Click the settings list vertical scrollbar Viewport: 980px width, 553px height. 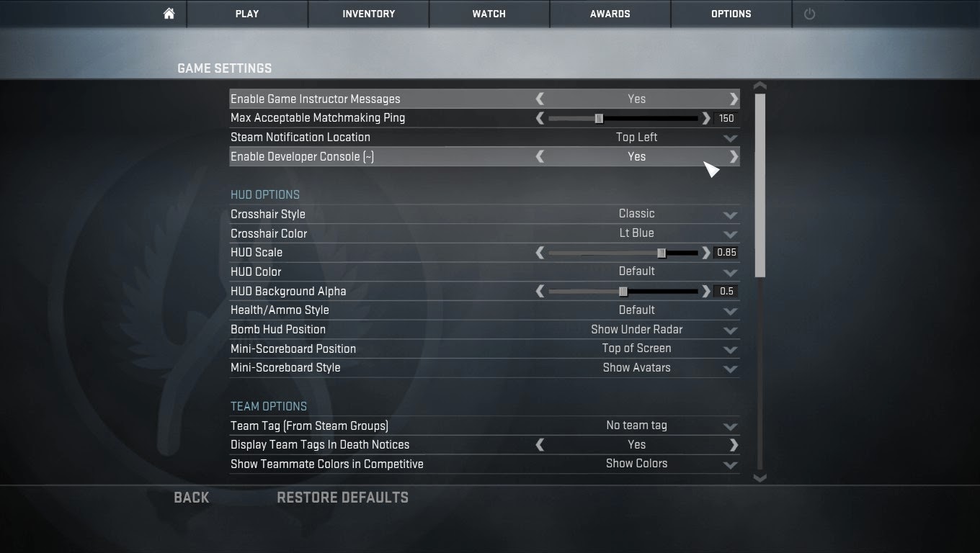tap(759, 185)
